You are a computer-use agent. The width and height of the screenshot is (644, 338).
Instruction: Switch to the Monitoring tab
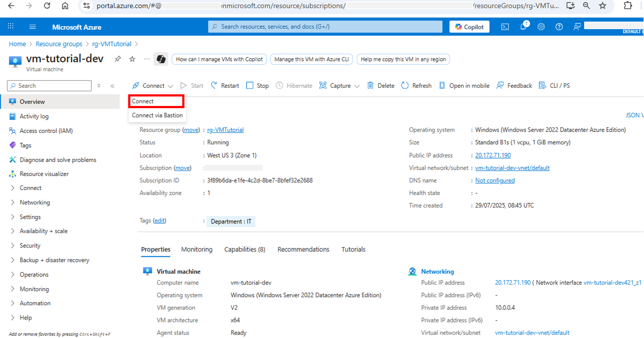197,249
